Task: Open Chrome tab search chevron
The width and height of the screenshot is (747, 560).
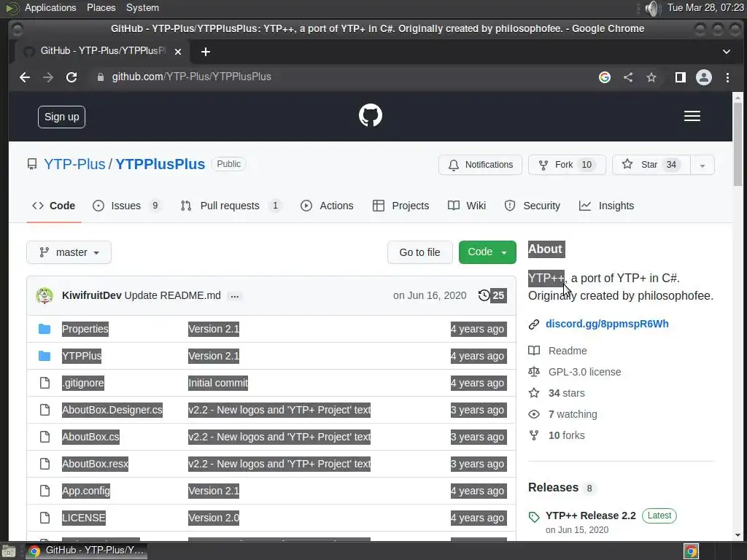Action: [x=727, y=52]
